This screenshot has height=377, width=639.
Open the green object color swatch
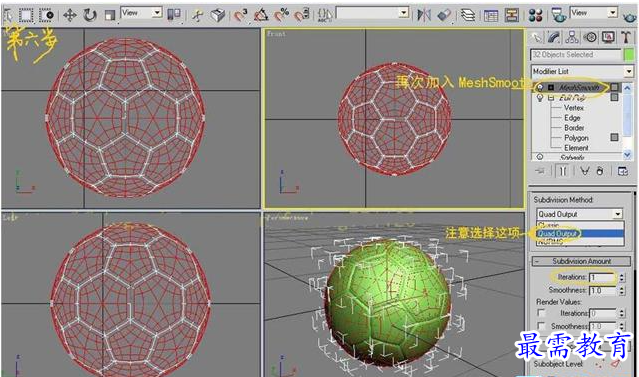(629, 55)
